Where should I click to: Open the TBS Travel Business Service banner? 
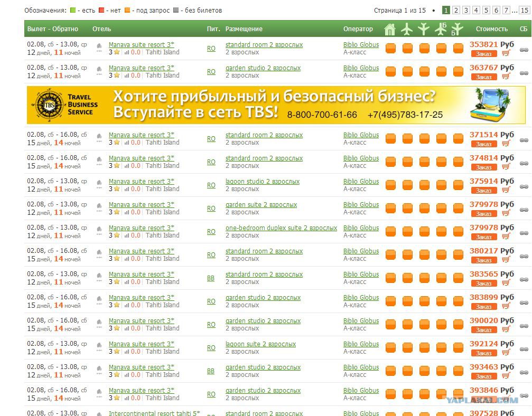click(276, 105)
